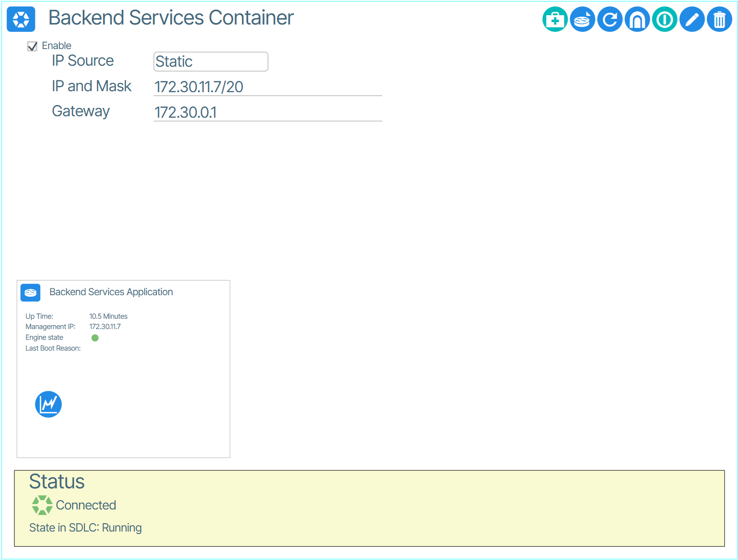This screenshot has height=560, width=738.
Task: Edit the container with the pencil icon
Action: click(x=692, y=20)
